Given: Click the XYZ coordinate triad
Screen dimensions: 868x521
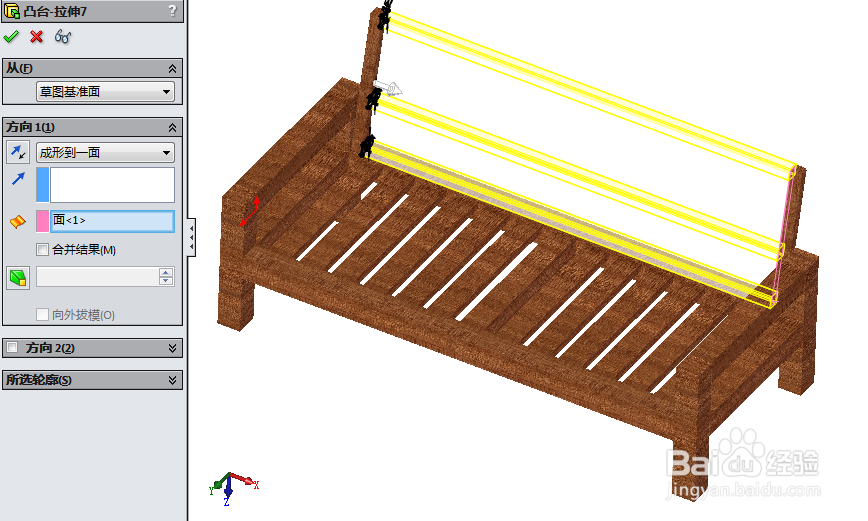Looking at the screenshot, I should 233,487.
